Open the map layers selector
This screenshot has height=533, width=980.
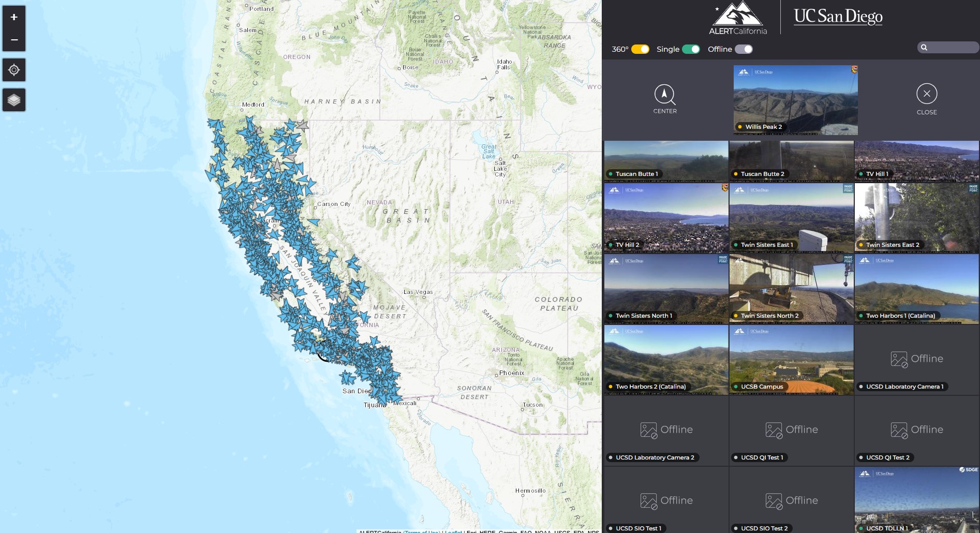point(14,99)
